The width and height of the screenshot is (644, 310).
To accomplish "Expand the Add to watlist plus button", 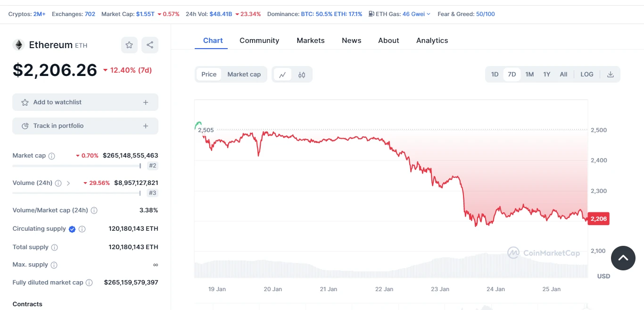I will 146,102.
